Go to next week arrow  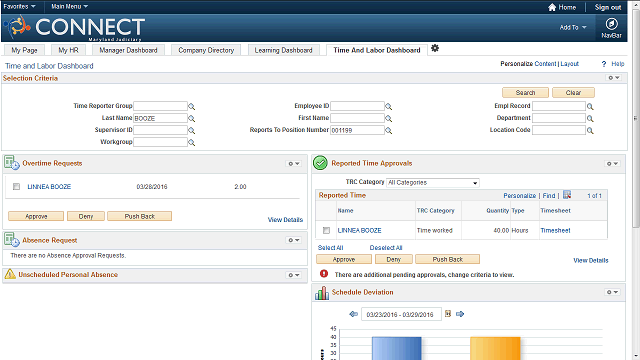[460, 314]
